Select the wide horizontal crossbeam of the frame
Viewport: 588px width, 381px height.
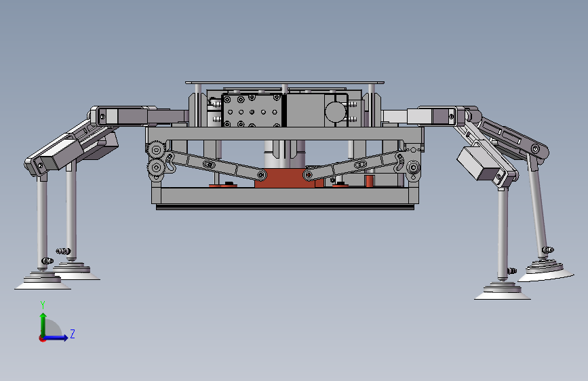click(x=285, y=134)
